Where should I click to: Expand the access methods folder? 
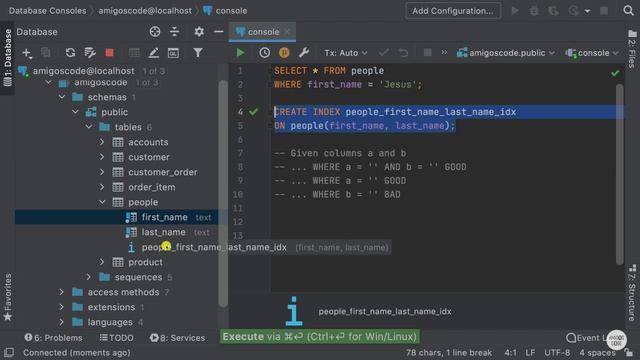coord(62,292)
